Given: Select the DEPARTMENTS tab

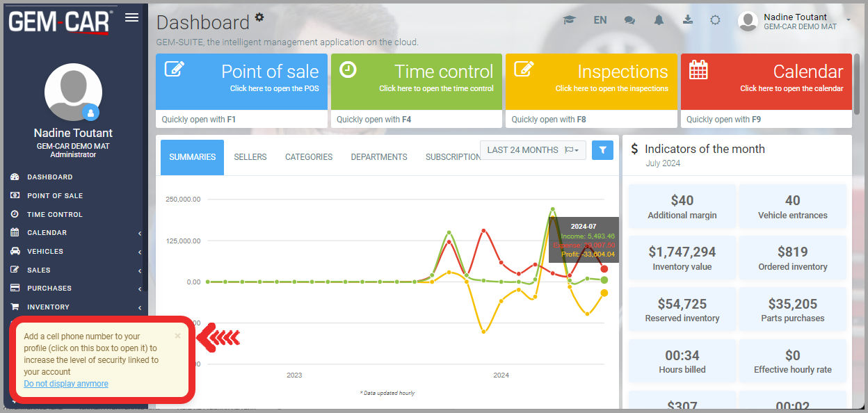Looking at the screenshot, I should pos(378,157).
